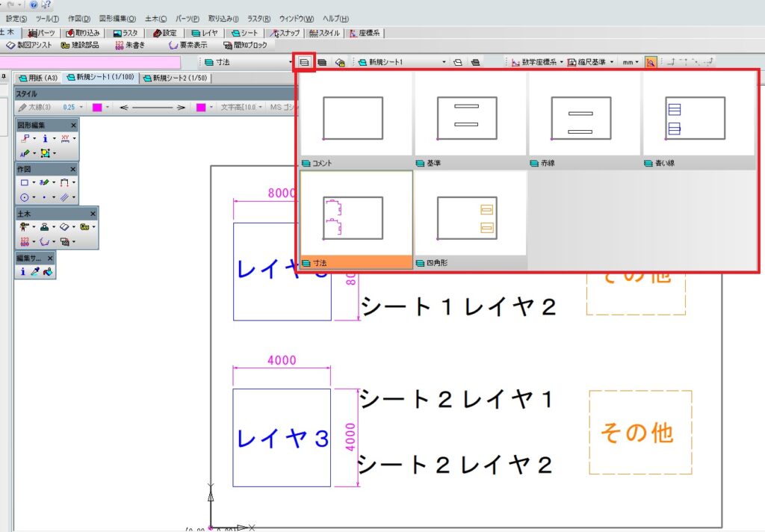This screenshot has height=532, width=765.
Task: Open the magenta line color swatch
Action: [97, 108]
